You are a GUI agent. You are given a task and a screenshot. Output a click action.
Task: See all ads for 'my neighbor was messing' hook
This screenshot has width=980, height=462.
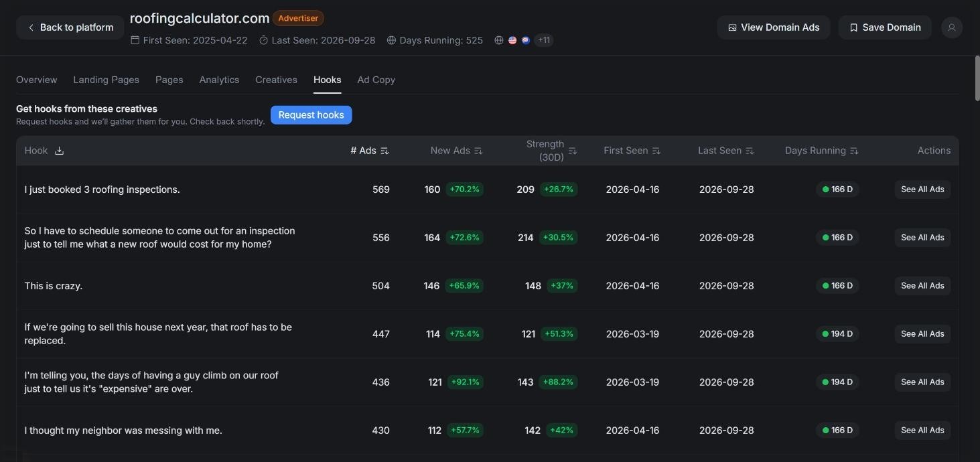[922, 431]
